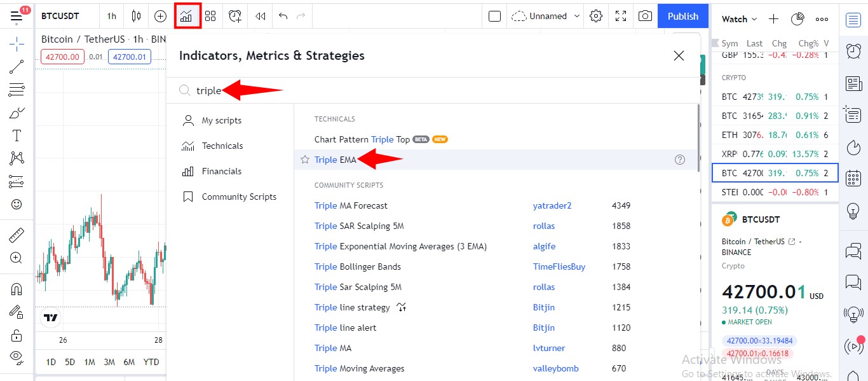868x381 pixels.
Task: Select the chart patterns tool
Action: point(17,158)
